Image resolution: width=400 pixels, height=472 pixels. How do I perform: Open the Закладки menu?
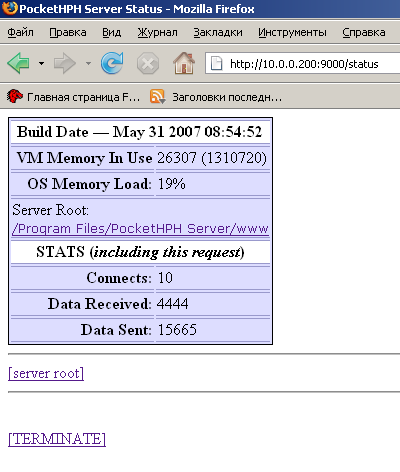click(218, 32)
